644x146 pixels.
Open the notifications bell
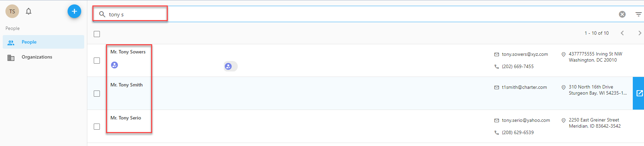tap(29, 11)
